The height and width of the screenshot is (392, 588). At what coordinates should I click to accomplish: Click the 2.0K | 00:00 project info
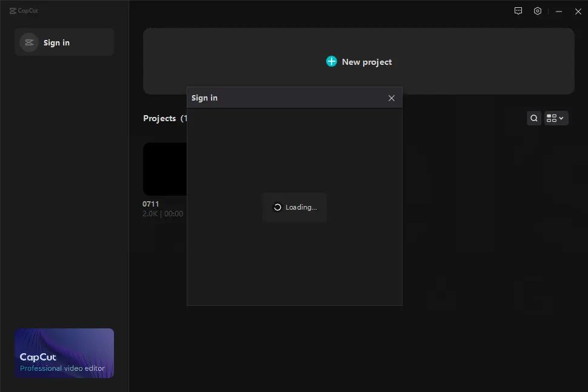coord(162,214)
